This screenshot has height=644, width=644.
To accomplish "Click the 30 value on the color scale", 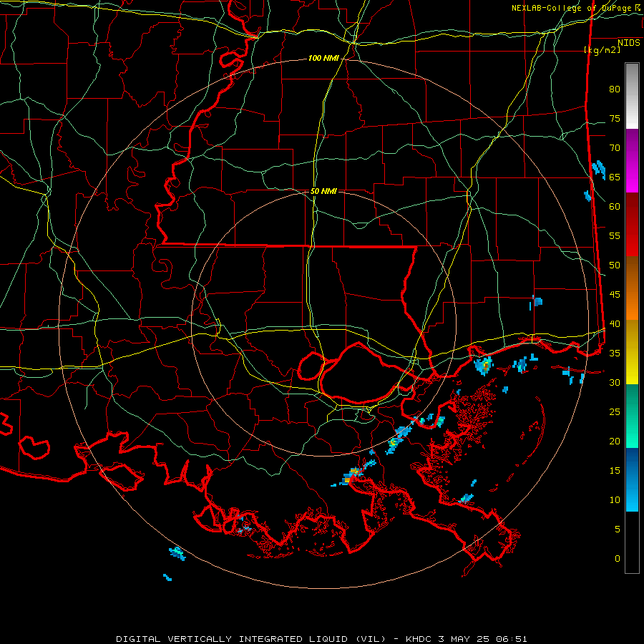I will point(615,383).
